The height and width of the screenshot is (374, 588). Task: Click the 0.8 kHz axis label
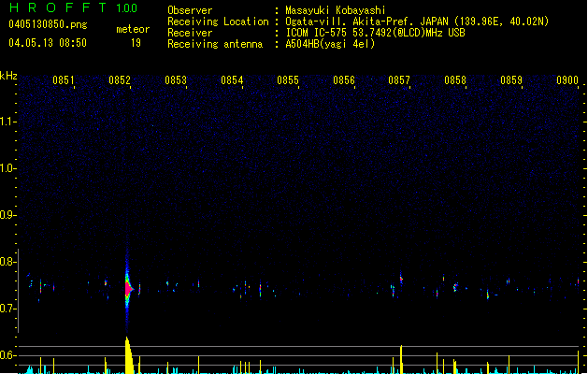point(7,262)
